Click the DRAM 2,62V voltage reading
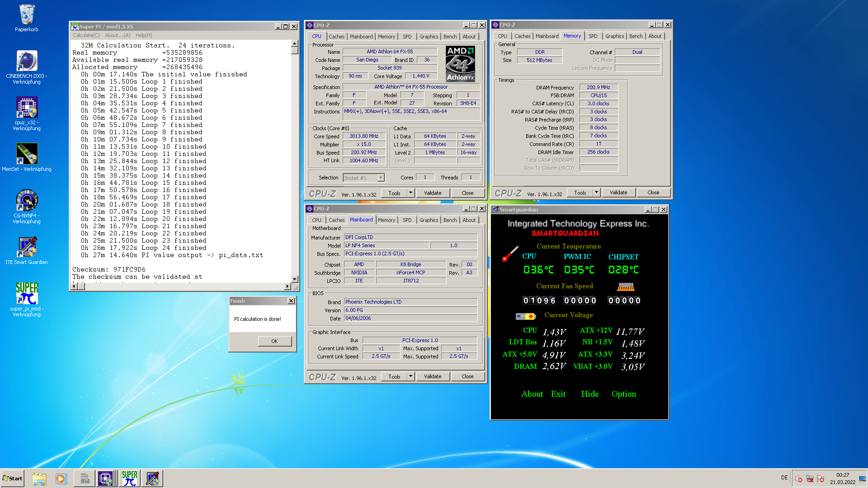868x488 pixels. click(x=554, y=366)
